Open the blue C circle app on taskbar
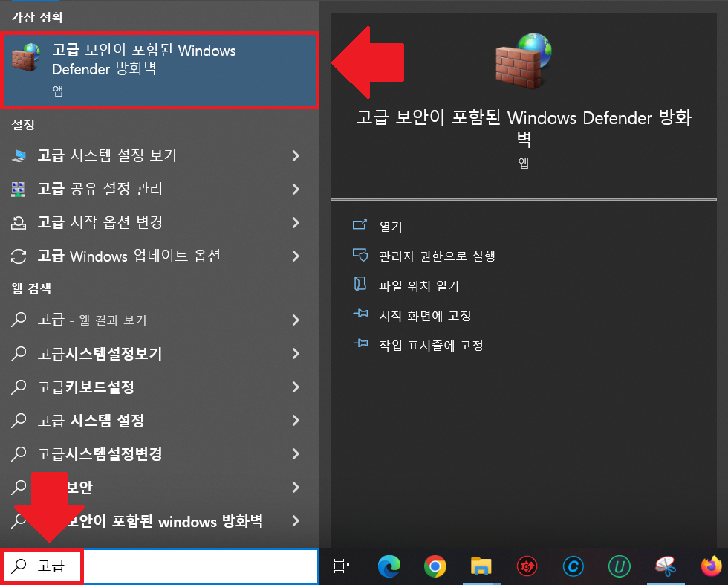The width and height of the screenshot is (728, 585). click(x=573, y=566)
